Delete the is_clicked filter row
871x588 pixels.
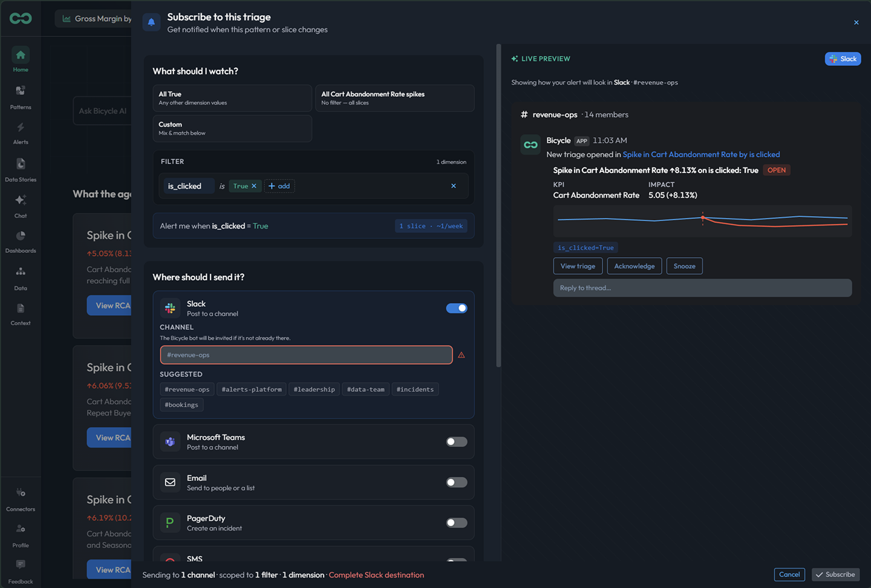454,186
